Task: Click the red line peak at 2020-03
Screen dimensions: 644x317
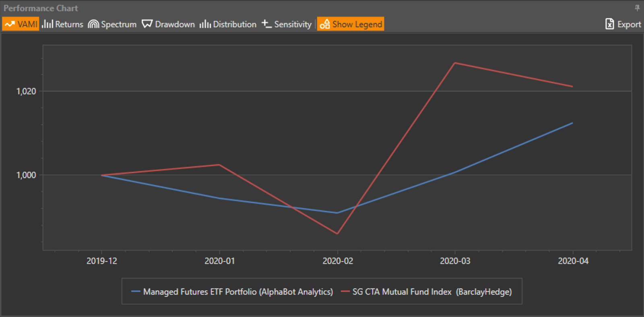Action: [455, 63]
